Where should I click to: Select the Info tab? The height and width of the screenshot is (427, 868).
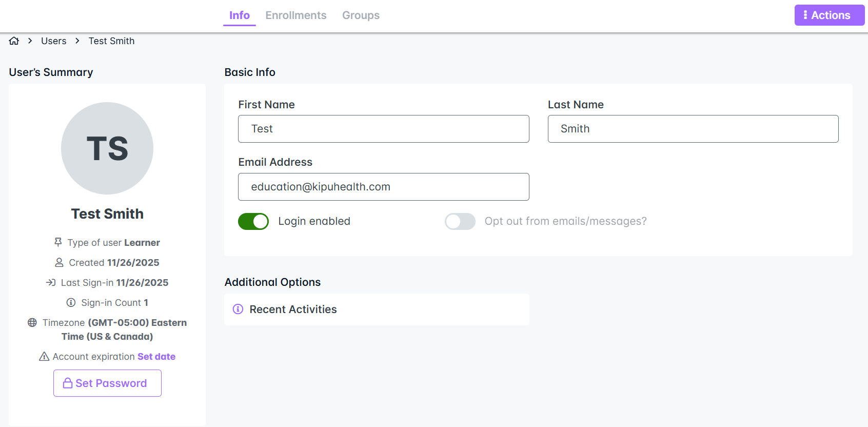click(239, 15)
